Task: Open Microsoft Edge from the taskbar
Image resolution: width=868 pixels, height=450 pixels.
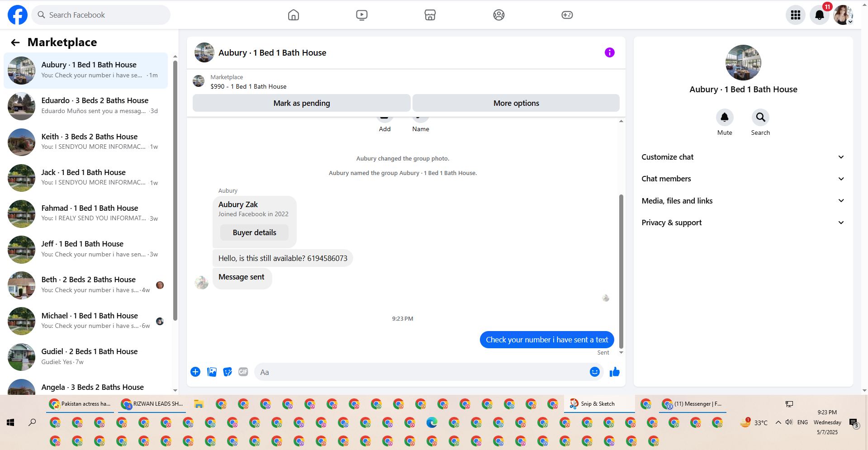Action: click(x=432, y=422)
